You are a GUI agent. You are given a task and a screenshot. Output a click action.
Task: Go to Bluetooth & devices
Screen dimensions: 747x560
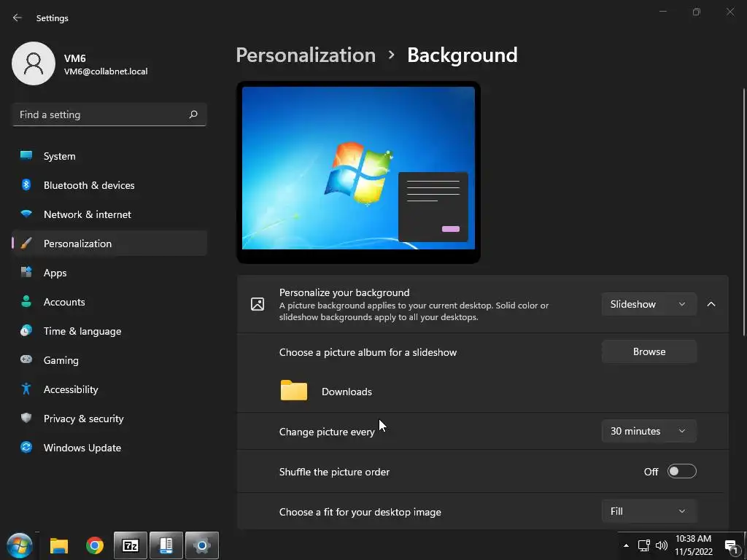pos(109,185)
